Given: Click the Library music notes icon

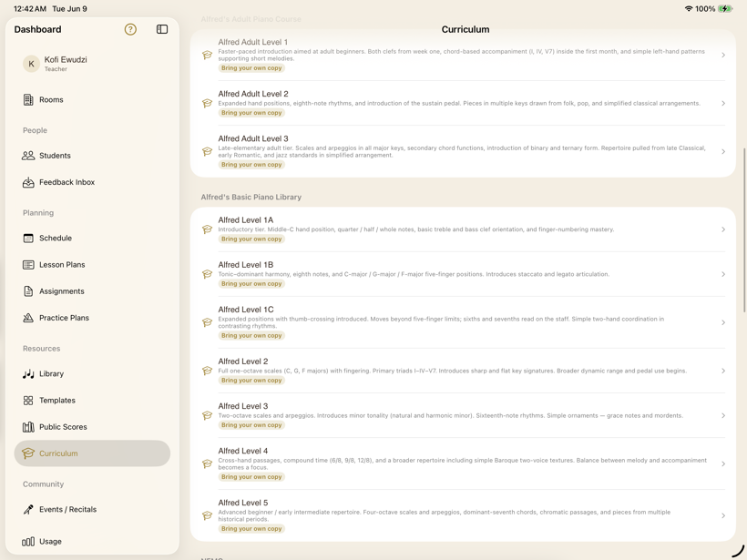Looking at the screenshot, I should (x=28, y=374).
